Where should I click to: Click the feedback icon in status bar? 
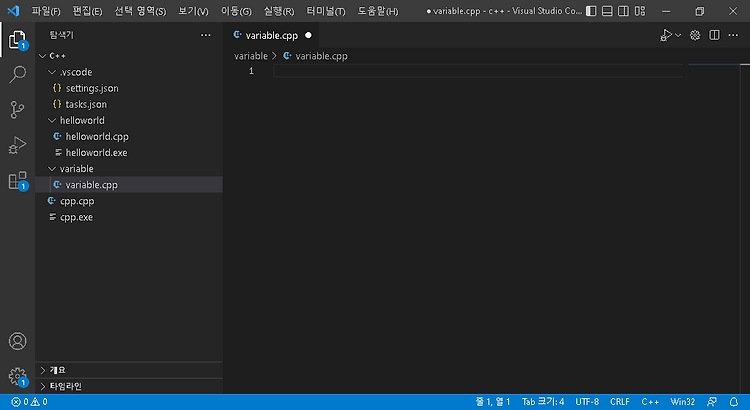tap(712, 402)
